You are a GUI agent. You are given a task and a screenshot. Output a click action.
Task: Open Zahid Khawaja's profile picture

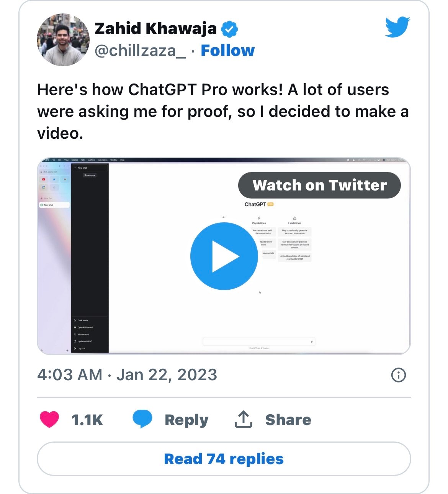point(63,40)
